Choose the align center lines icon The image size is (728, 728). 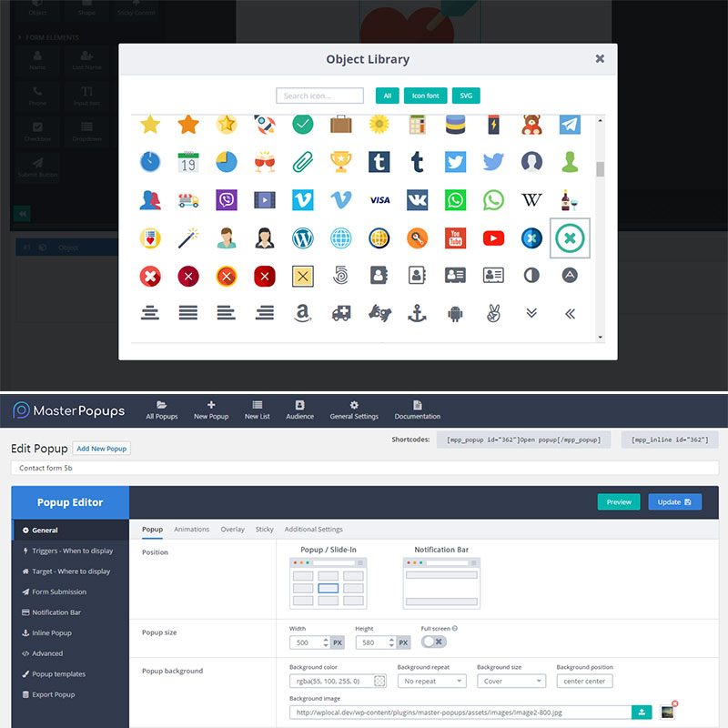point(150,313)
